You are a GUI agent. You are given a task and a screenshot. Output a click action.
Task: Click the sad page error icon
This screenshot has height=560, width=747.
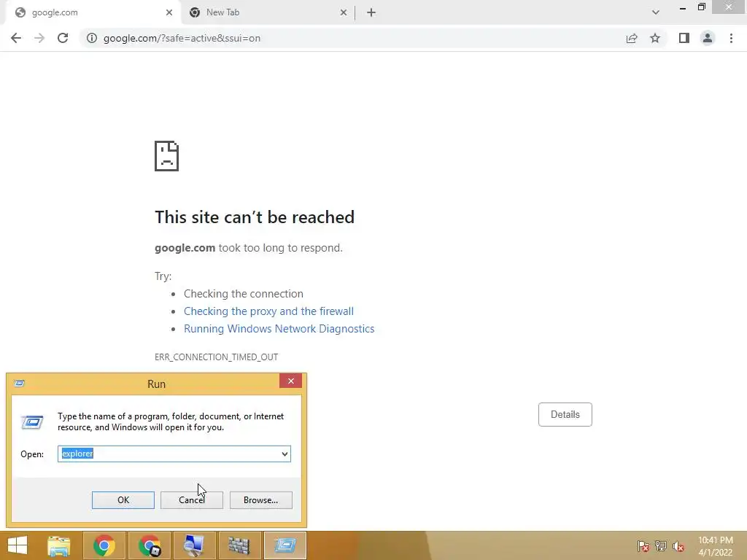(167, 156)
